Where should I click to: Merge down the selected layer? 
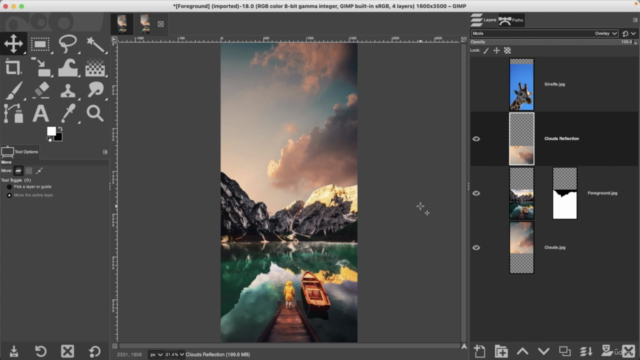[x=586, y=351]
